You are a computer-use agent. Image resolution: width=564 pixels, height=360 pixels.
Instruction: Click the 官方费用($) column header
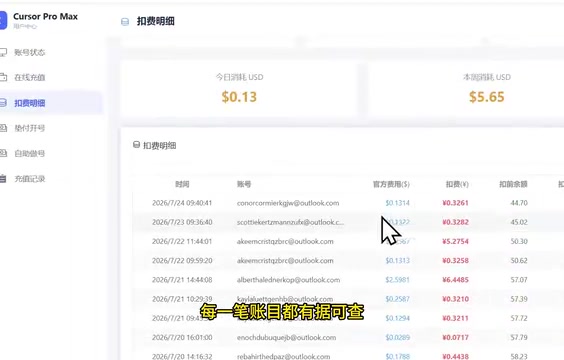coord(391,184)
